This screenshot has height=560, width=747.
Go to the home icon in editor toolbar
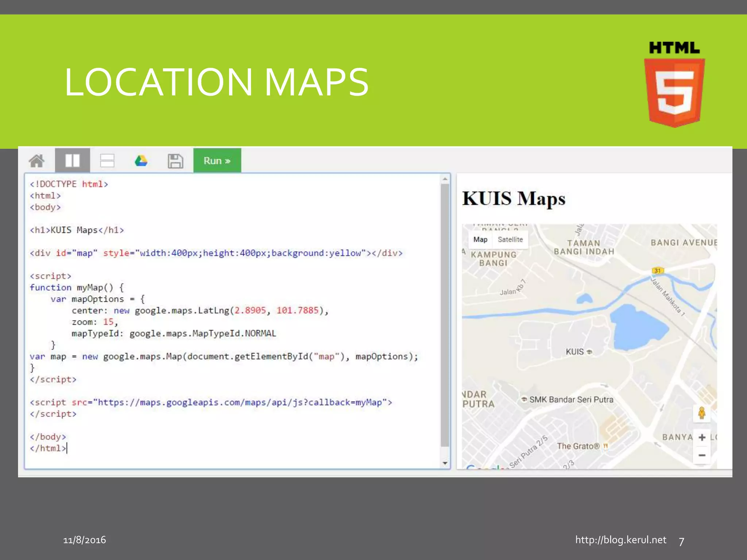[36, 161]
